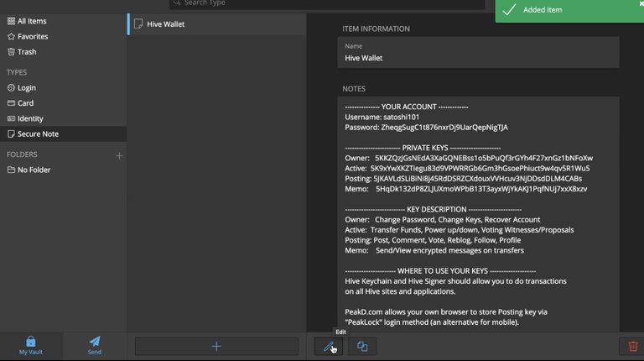
Task: Filter by Identity type
Action: [x=30, y=118]
